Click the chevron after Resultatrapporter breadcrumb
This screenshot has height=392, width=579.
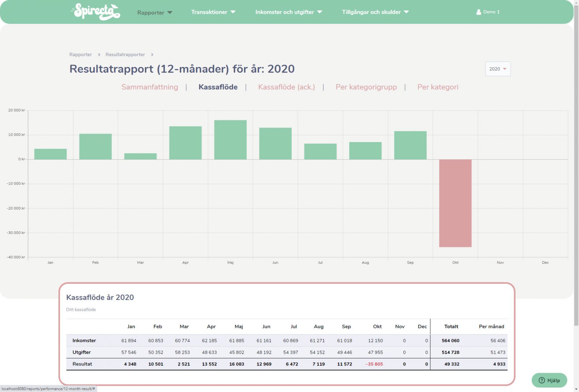[152, 55]
